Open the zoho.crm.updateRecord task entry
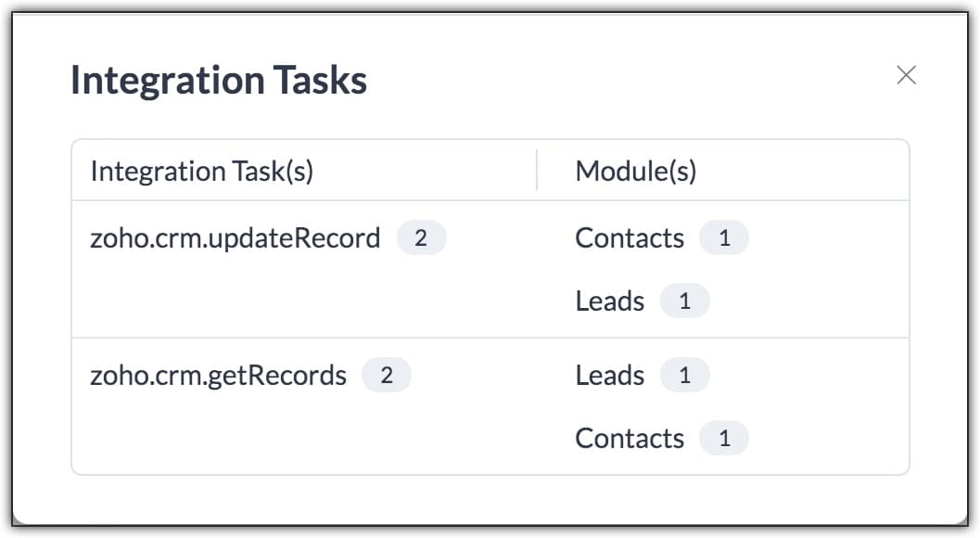Image resolution: width=980 pixels, height=538 pixels. click(235, 238)
